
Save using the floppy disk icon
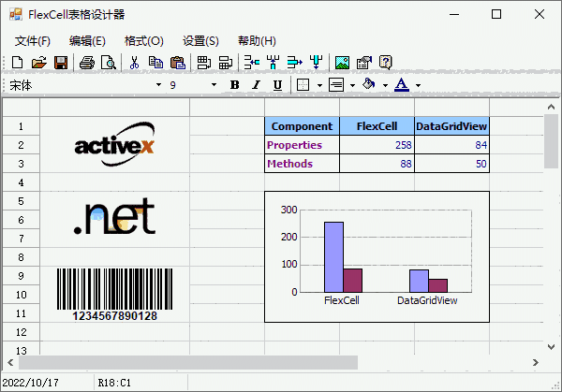click(61, 63)
